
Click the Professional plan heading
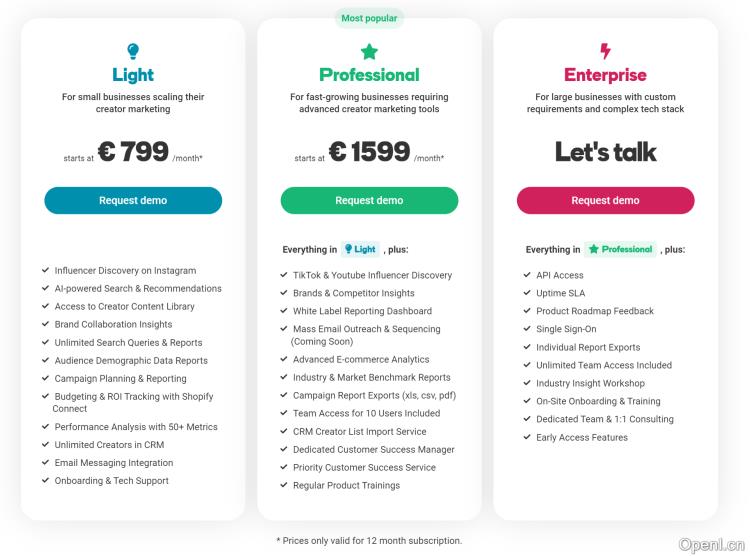pyautogui.click(x=369, y=75)
